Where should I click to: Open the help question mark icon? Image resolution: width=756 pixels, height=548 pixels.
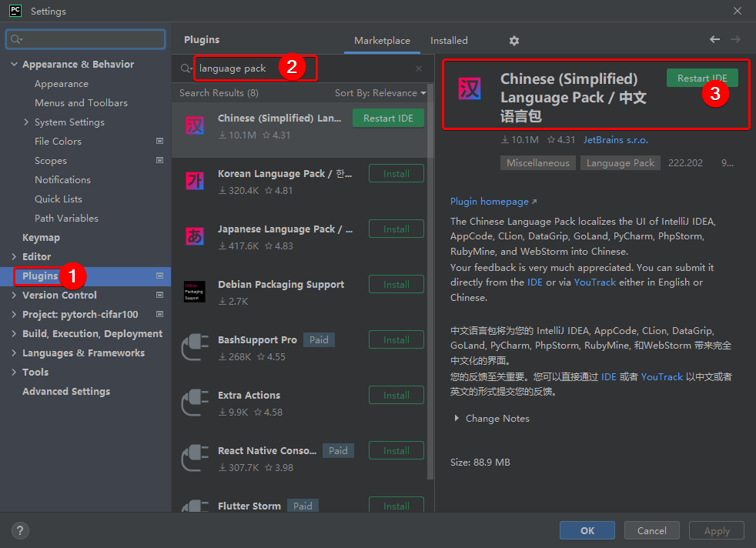[21, 530]
